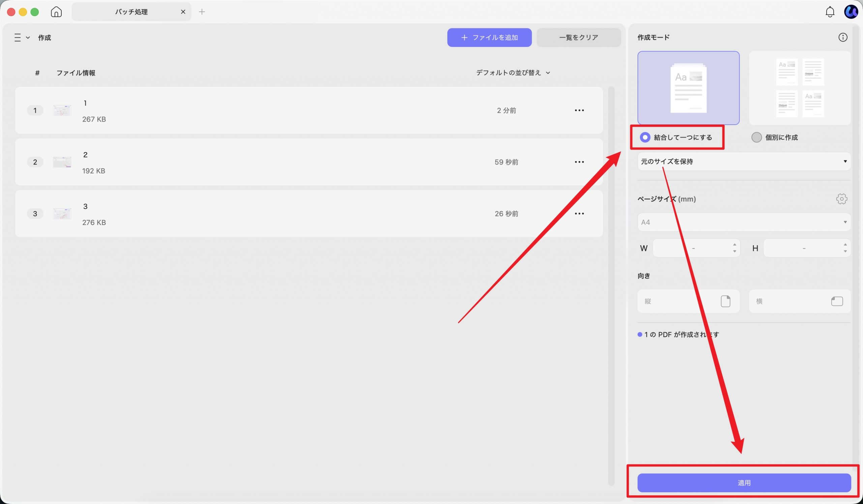
Task: Open the batch tools list menu
Action: pyautogui.click(x=22, y=37)
